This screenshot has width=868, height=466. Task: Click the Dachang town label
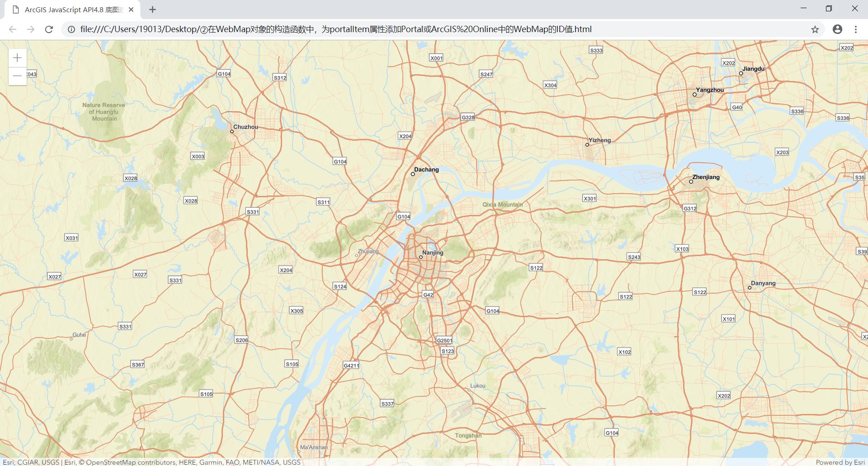[x=426, y=170]
